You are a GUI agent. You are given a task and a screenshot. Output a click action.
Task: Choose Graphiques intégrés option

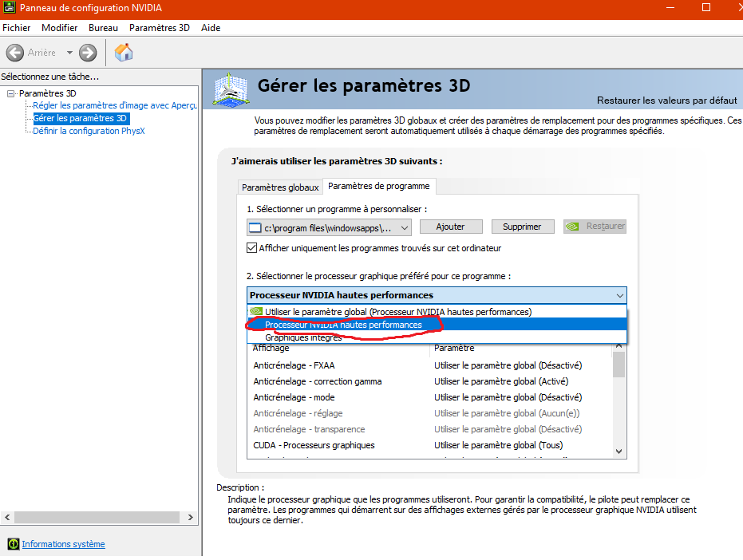point(437,337)
